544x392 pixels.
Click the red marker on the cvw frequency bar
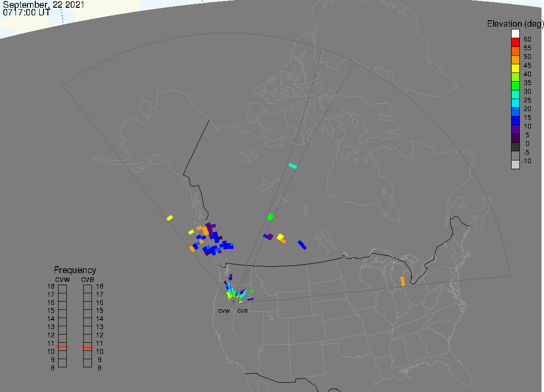62,347
